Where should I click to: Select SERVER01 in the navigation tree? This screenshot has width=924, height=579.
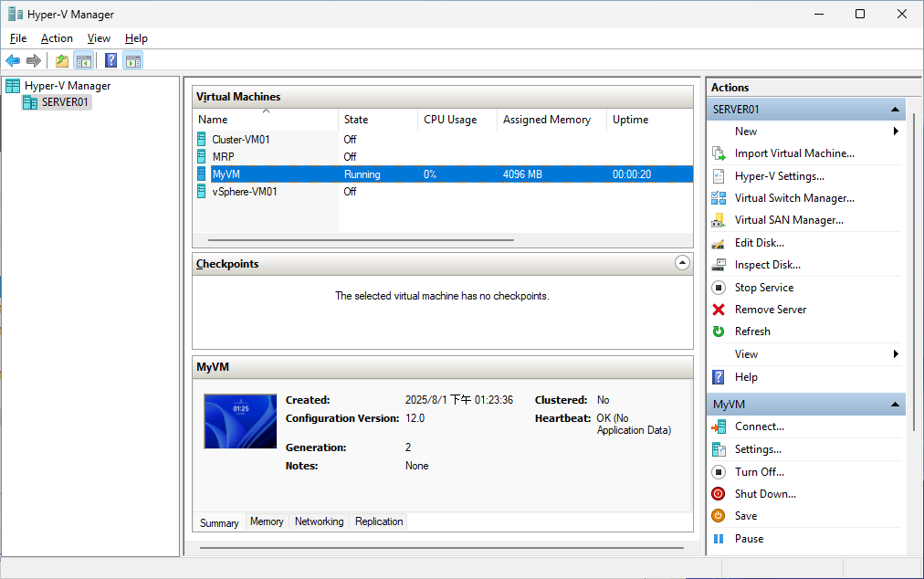pyautogui.click(x=65, y=102)
